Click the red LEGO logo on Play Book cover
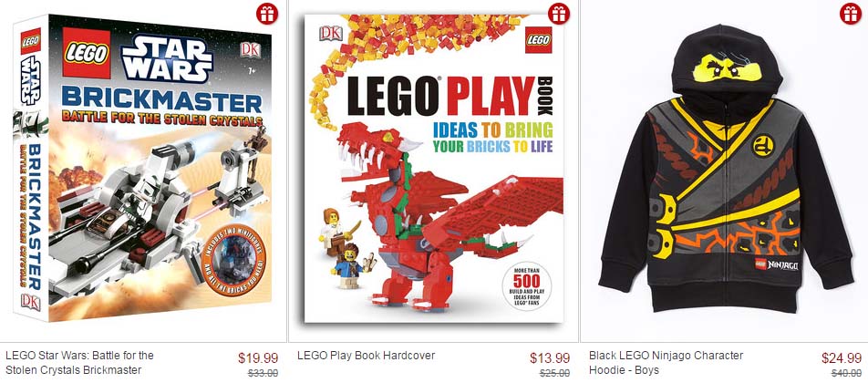Image resolution: width=868 pixels, height=383 pixels. [539, 40]
